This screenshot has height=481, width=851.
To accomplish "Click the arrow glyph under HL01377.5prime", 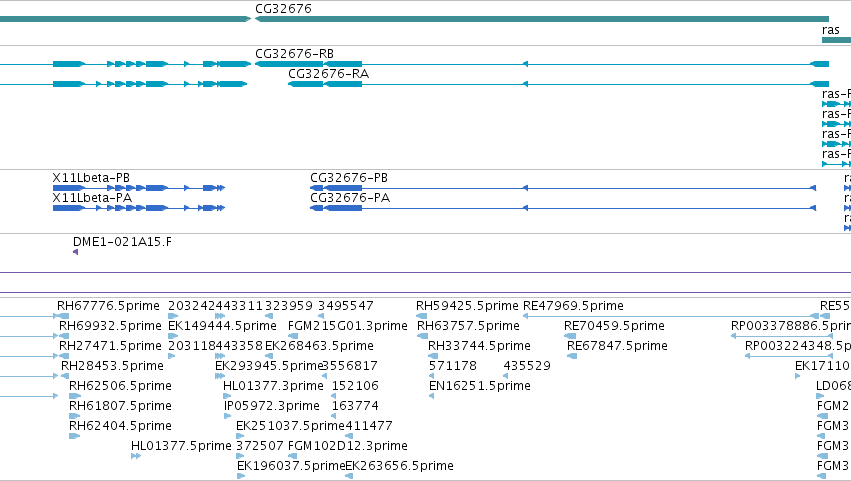I will coord(136,456).
